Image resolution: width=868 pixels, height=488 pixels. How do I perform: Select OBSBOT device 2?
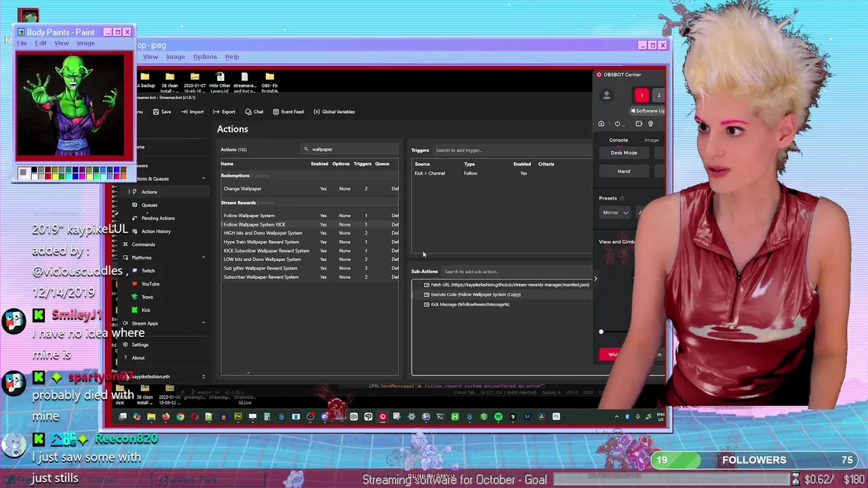pyautogui.click(x=658, y=96)
